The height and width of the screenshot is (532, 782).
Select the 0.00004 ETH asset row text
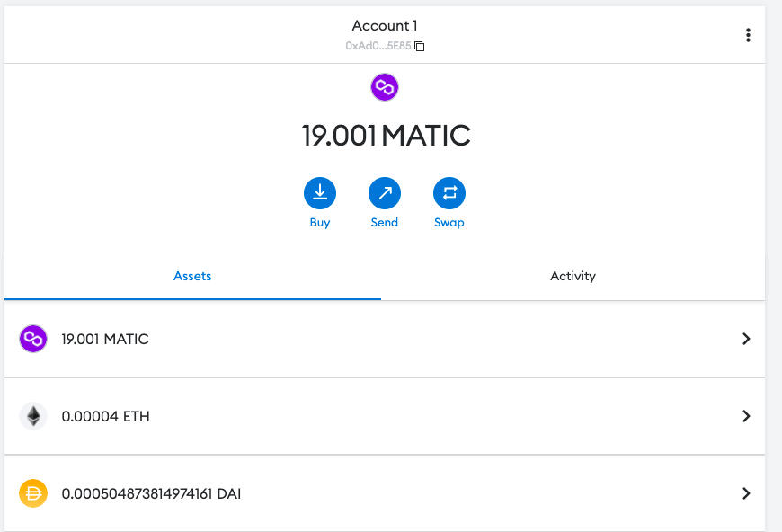[x=106, y=416]
